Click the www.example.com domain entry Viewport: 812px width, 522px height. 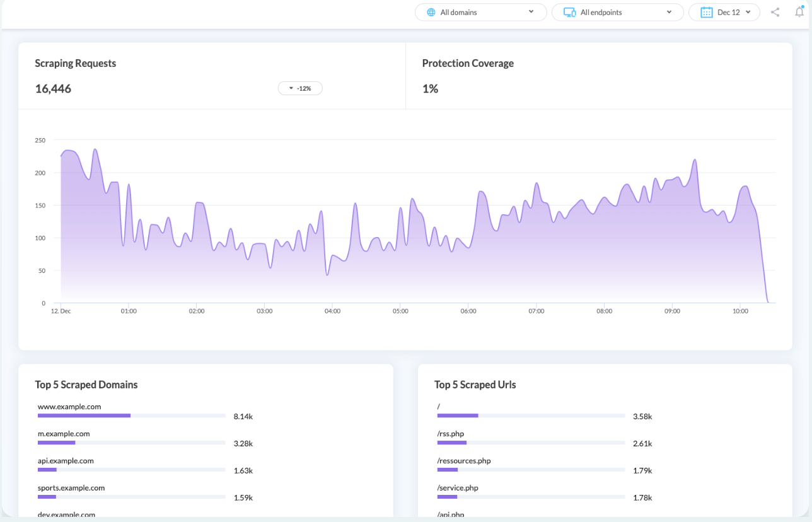[x=69, y=407]
